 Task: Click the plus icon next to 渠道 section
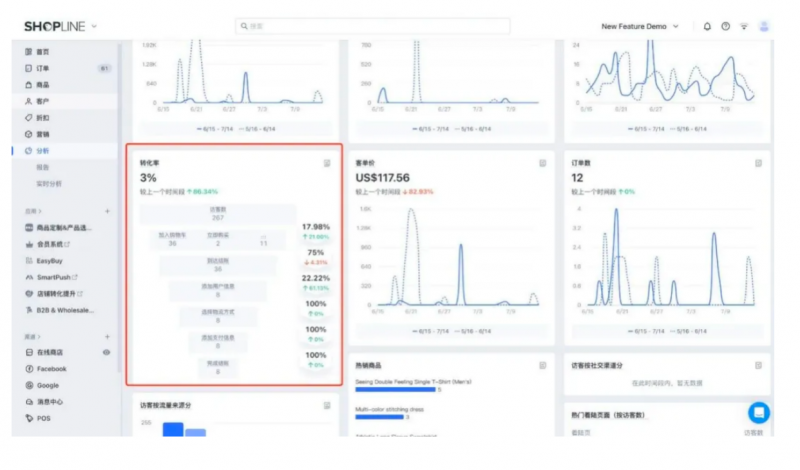pos(108,337)
